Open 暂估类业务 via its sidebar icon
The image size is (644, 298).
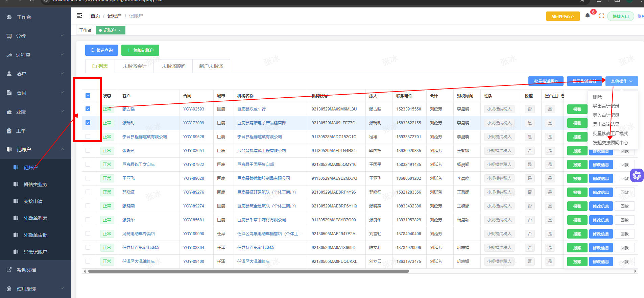click(16, 184)
